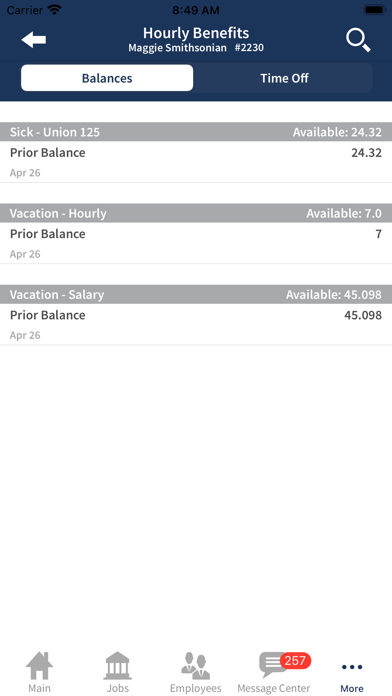Tap employee name Maggie Smithsonian #2230
The image size is (392, 696).
coord(196,47)
